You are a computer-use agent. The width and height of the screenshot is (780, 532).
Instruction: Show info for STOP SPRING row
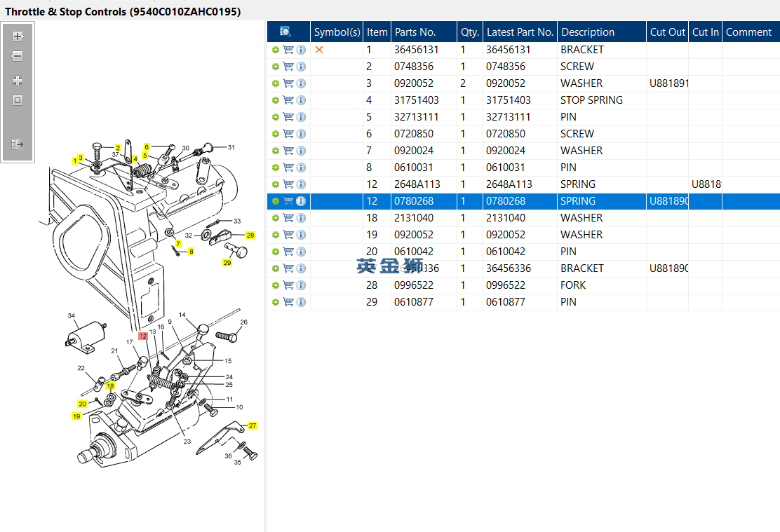click(x=301, y=100)
